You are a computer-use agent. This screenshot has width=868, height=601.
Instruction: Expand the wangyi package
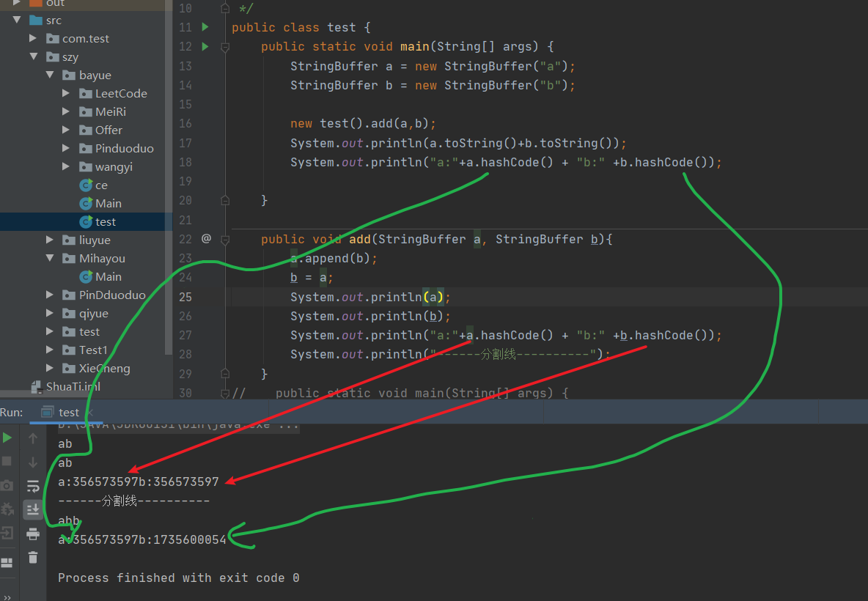click(x=66, y=166)
